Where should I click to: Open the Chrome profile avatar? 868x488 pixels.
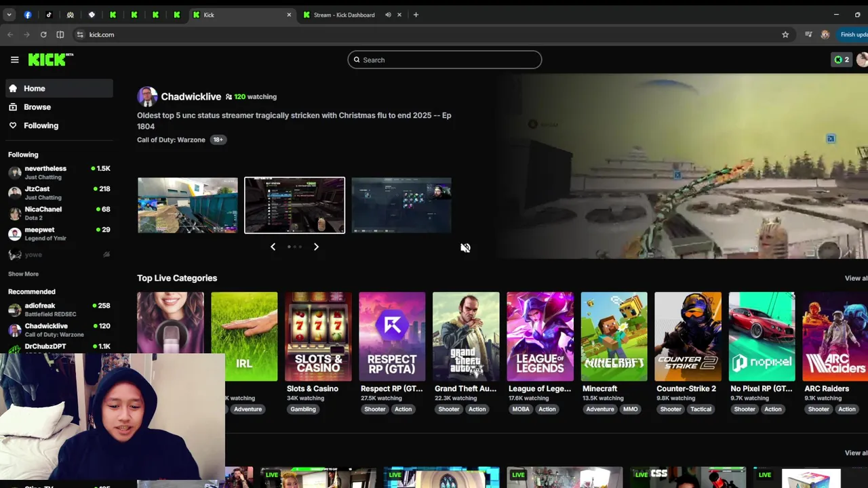coord(825,35)
